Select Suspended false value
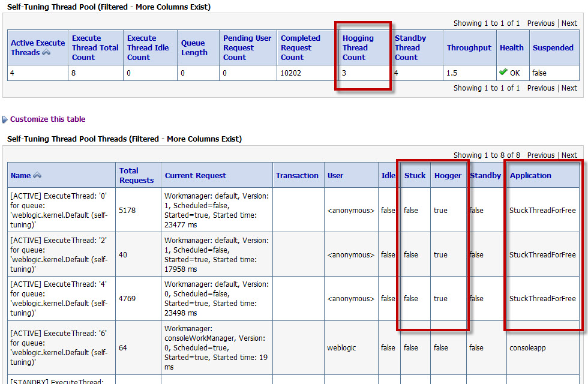This screenshot has height=384, width=588. click(539, 73)
